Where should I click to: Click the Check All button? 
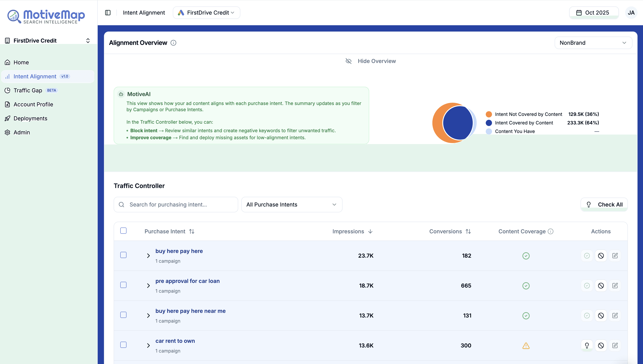tap(604, 205)
